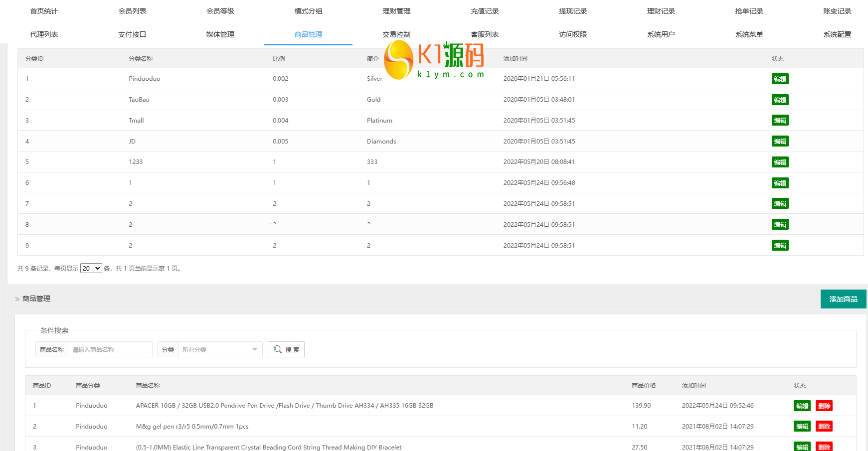The height and width of the screenshot is (451, 868).
Task: Edit category with ID 6
Action: tap(780, 183)
